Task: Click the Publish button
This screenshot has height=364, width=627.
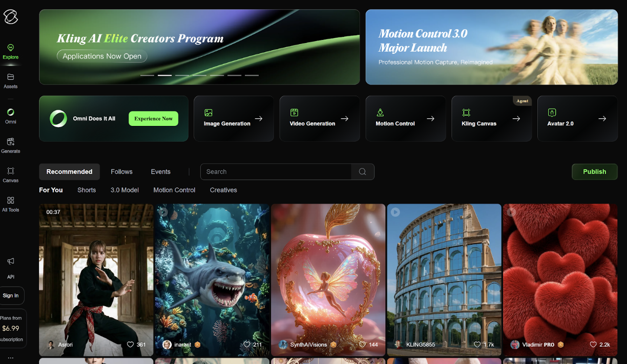Action: pyautogui.click(x=594, y=172)
